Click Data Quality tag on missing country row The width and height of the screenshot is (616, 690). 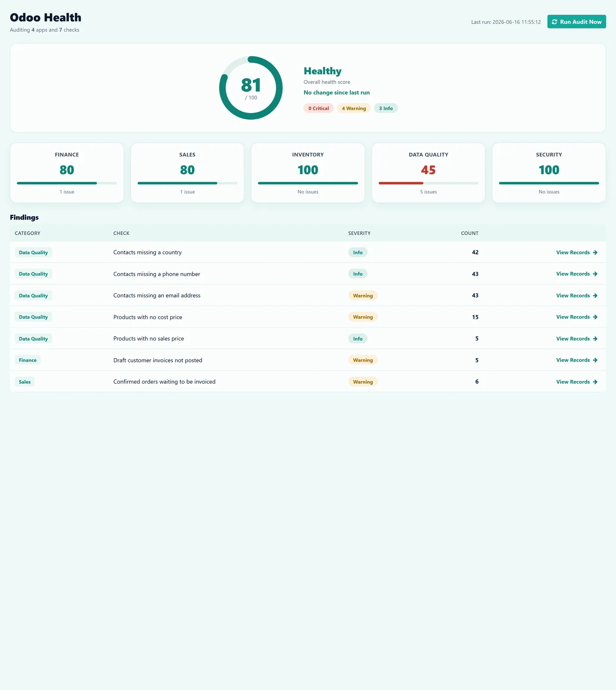click(33, 253)
